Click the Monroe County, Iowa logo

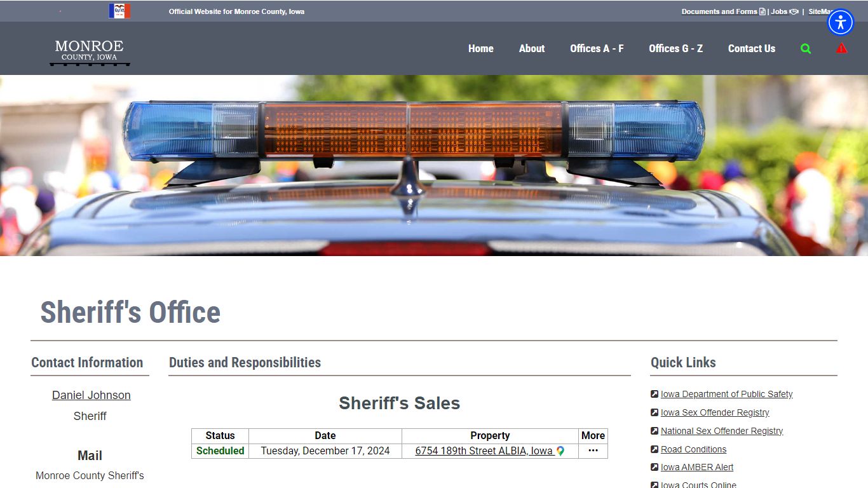90,51
